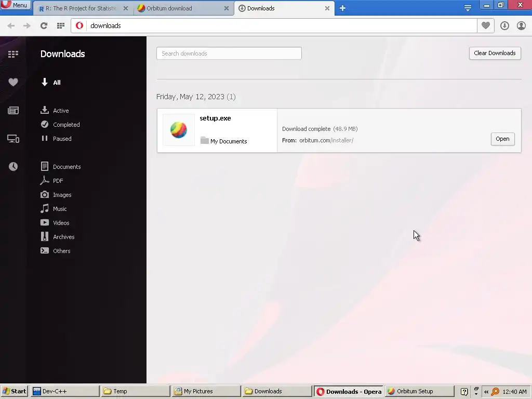Filter by Completed downloads
This screenshot has height=399, width=532.
(60, 125)
